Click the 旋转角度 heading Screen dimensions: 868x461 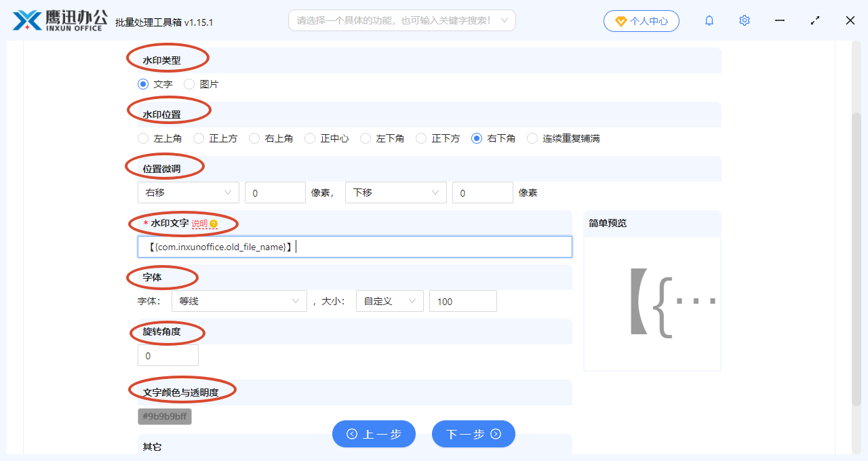coord(162,332)
